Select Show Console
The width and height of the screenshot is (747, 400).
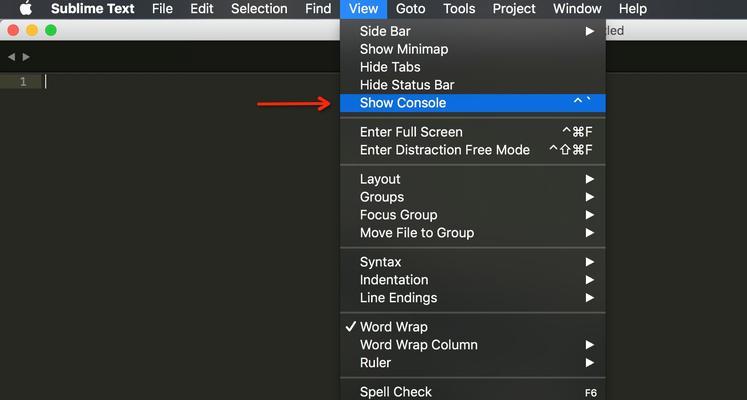coord(473,103)
